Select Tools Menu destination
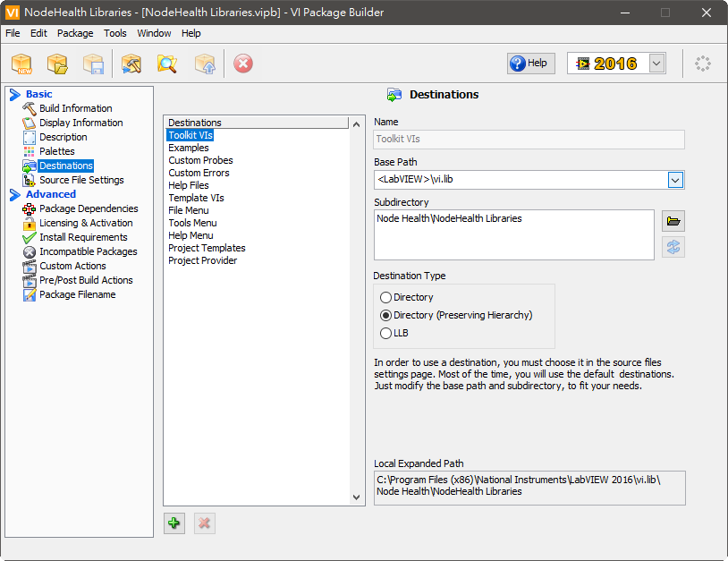Image resolution: width=728 pixels, height=561 pixels. (192, 223)
